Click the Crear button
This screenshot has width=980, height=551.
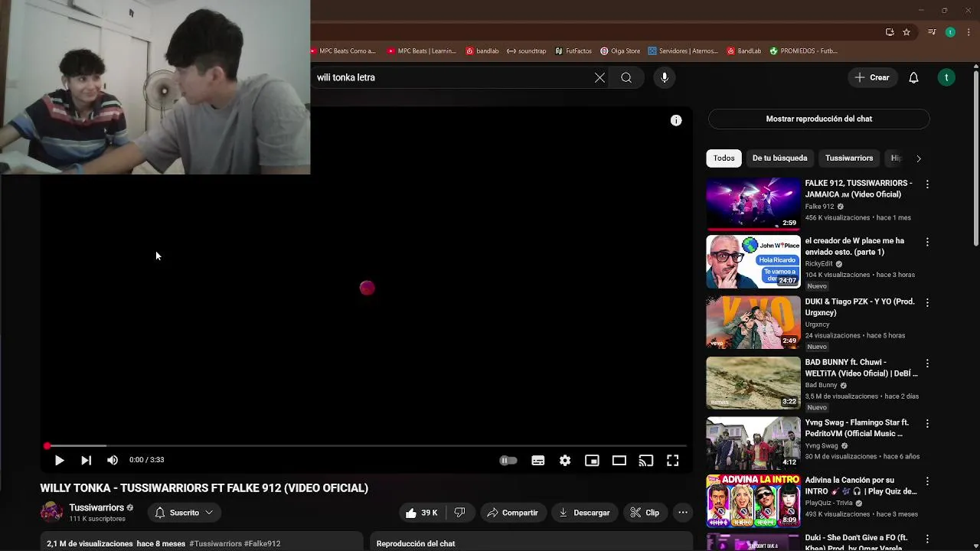872,77
